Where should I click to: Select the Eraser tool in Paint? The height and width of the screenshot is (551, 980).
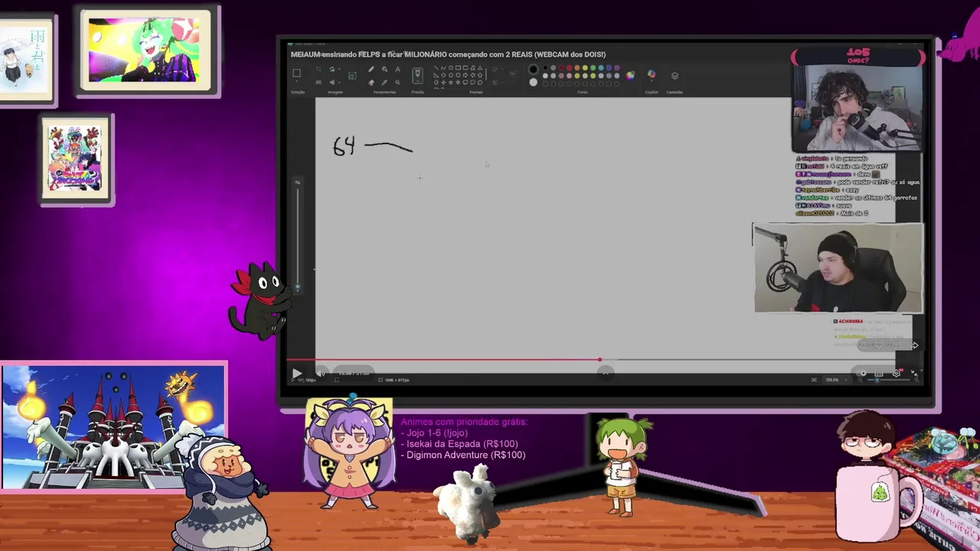coord(371,83)
